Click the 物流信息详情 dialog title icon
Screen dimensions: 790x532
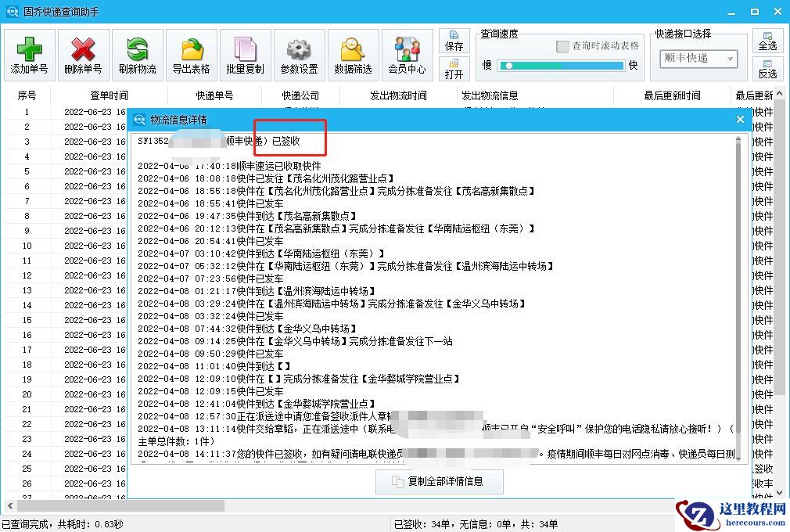pos(139,120)
